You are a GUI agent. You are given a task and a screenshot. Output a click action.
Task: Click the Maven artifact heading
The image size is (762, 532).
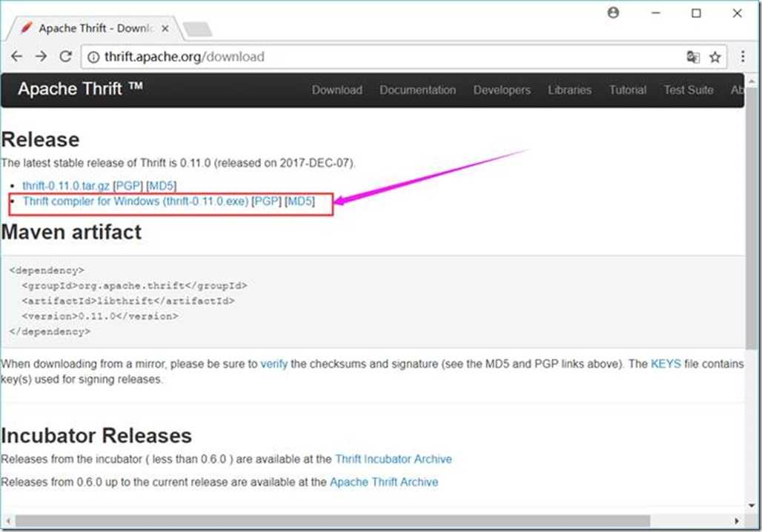point(71,232)
